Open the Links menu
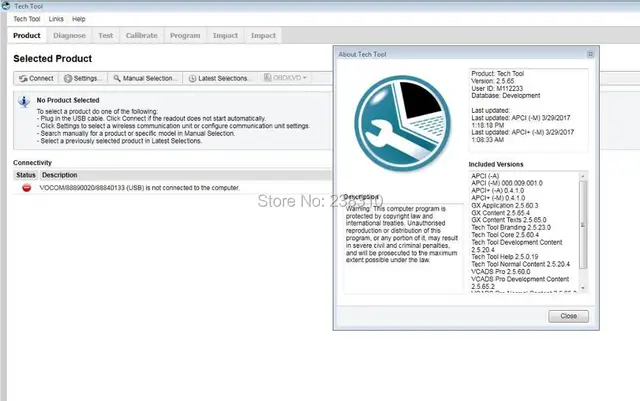This screenshot has width=640, height=401. [56, 19]
